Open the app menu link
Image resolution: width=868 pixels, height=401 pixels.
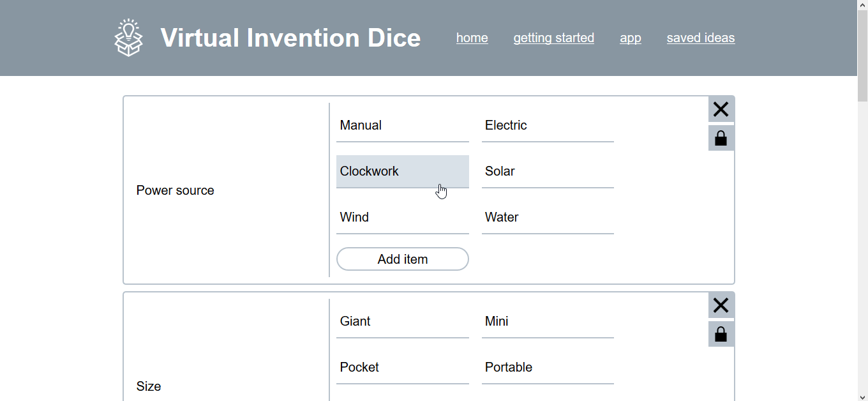pyautogui.click(x=630, y=38)
